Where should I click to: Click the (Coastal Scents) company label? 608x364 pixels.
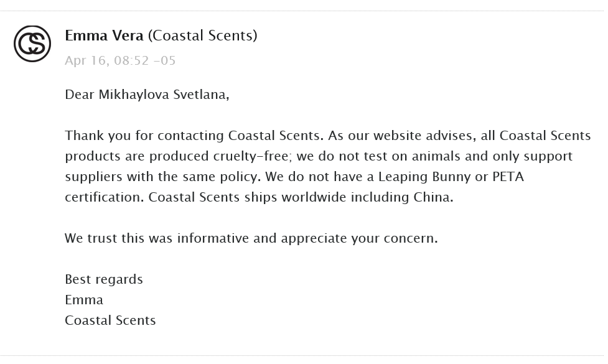coord(202,35)
